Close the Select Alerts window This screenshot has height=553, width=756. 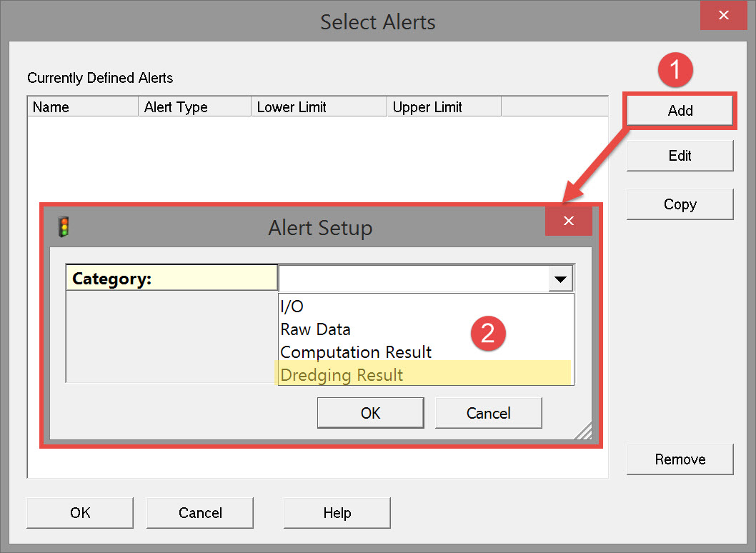[x=723, y=16]
